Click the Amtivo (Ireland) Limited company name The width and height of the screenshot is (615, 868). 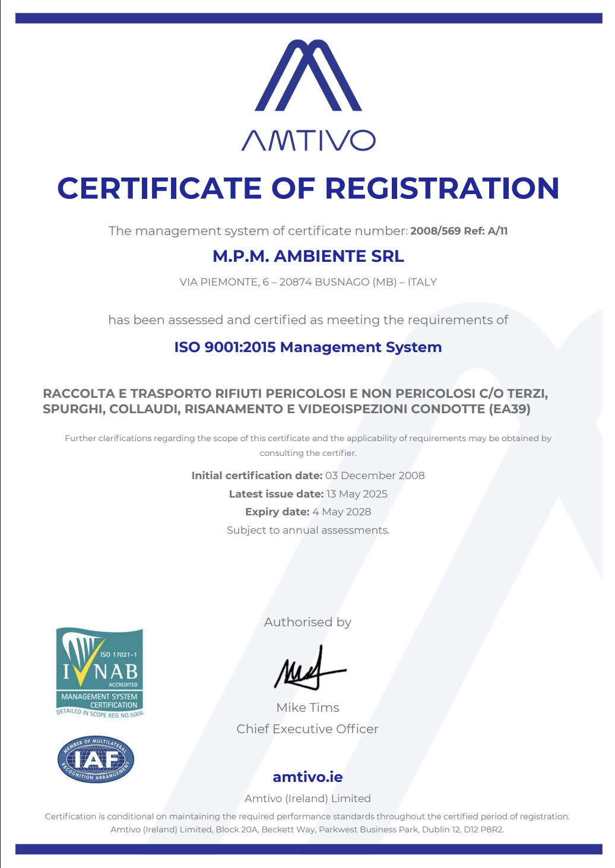click(307, 799)
